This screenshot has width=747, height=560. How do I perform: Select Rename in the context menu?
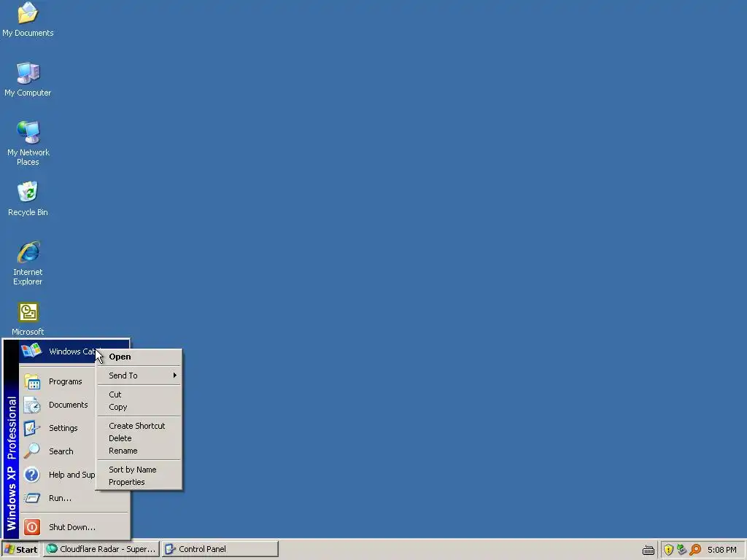pos(139,451)
